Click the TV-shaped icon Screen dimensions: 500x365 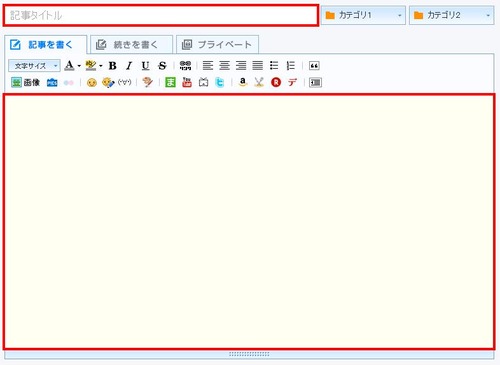[203, 82]
